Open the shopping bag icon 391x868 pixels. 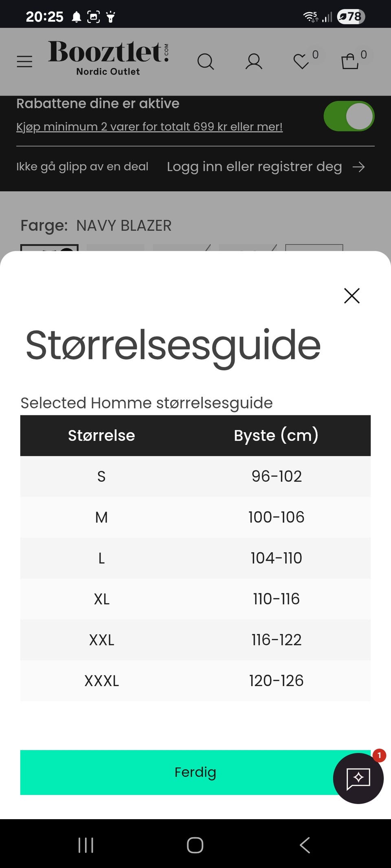pos(350,61)
